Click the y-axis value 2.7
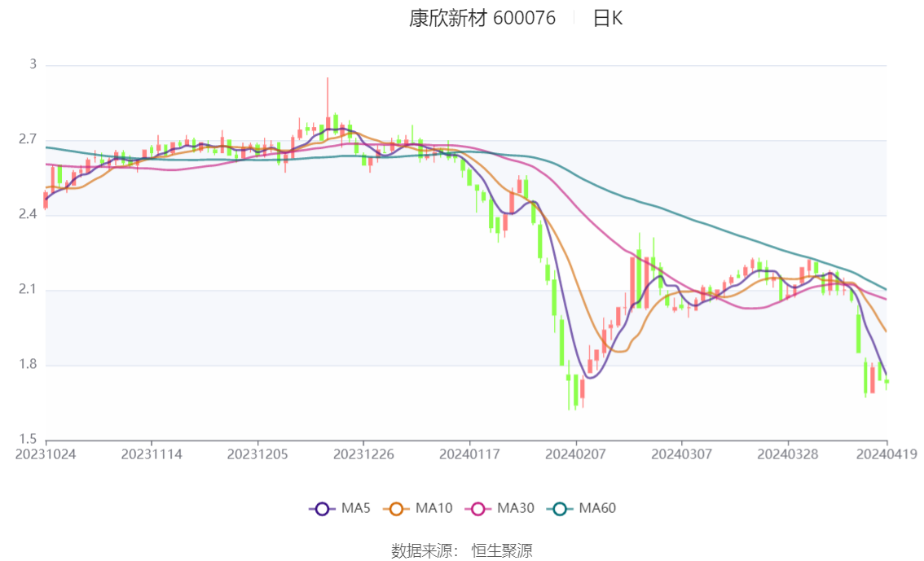This screenshot has width=924, height=561. 28,139
